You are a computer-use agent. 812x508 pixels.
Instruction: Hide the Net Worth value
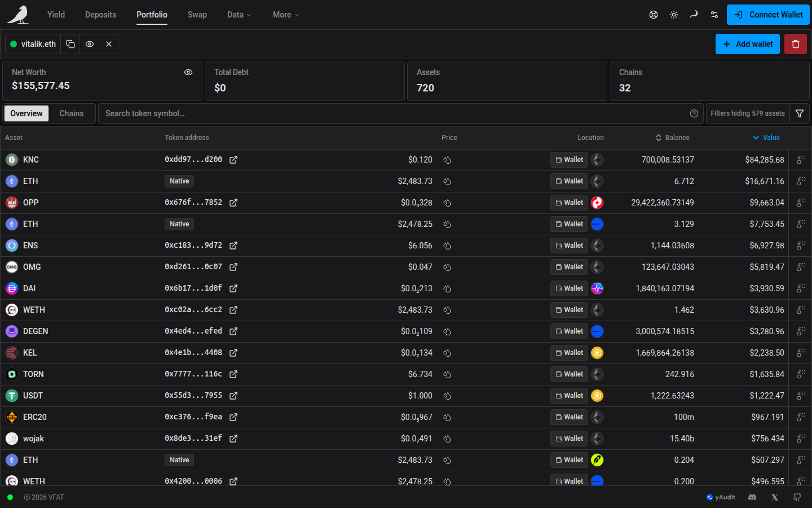click(188, 72)
